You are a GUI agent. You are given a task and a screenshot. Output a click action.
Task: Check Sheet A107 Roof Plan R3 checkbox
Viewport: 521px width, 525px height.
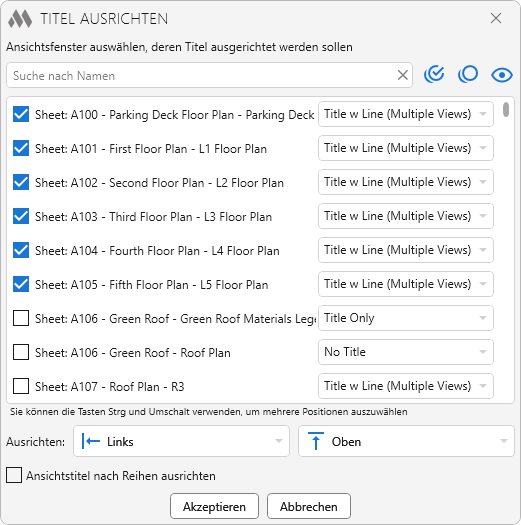click(x=21, y=386)
